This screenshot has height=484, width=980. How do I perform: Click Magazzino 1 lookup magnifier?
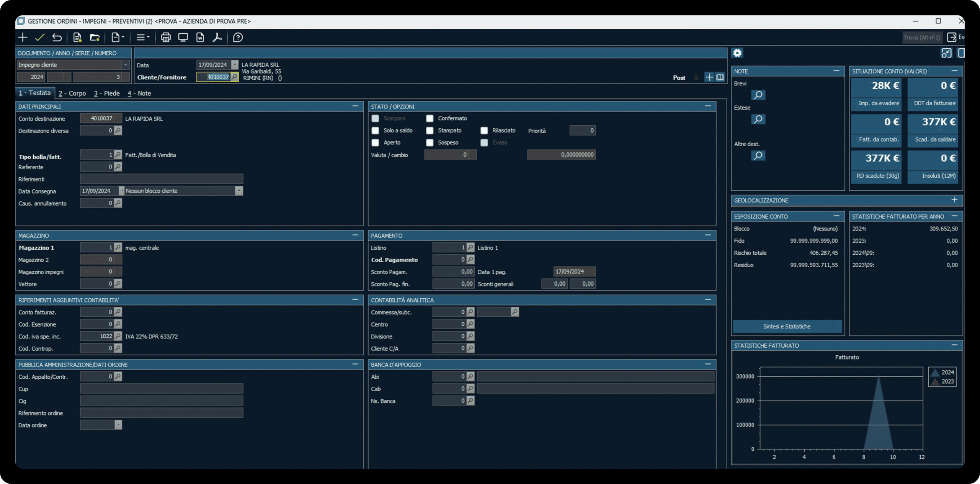(x=118, y=247)
